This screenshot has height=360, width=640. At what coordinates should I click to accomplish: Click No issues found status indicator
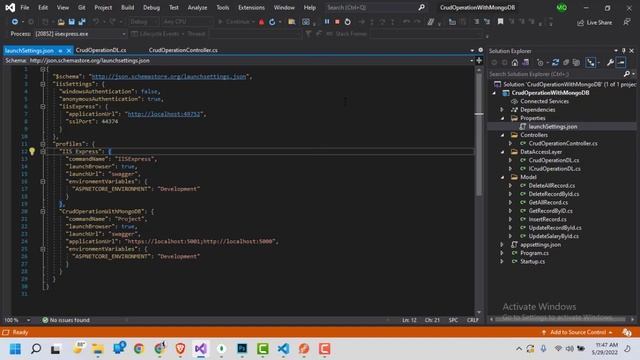click(x=66, y=320)
